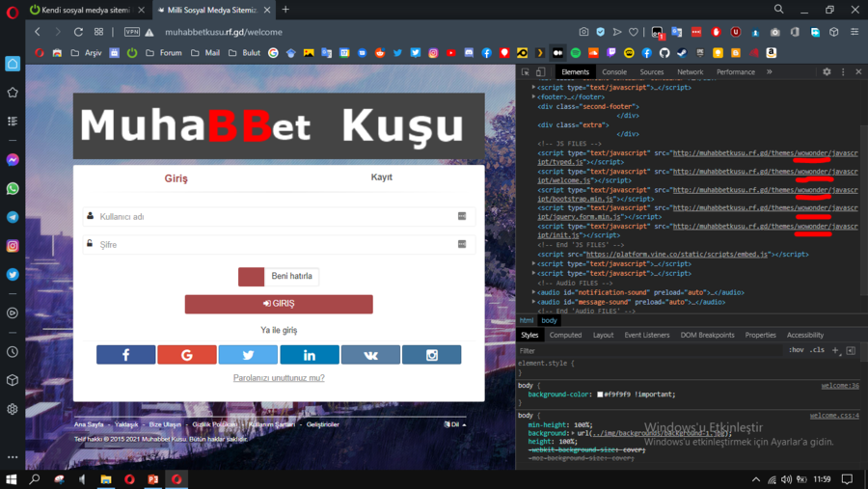Expand the notification-sound audio node

(x=533, y=292)
